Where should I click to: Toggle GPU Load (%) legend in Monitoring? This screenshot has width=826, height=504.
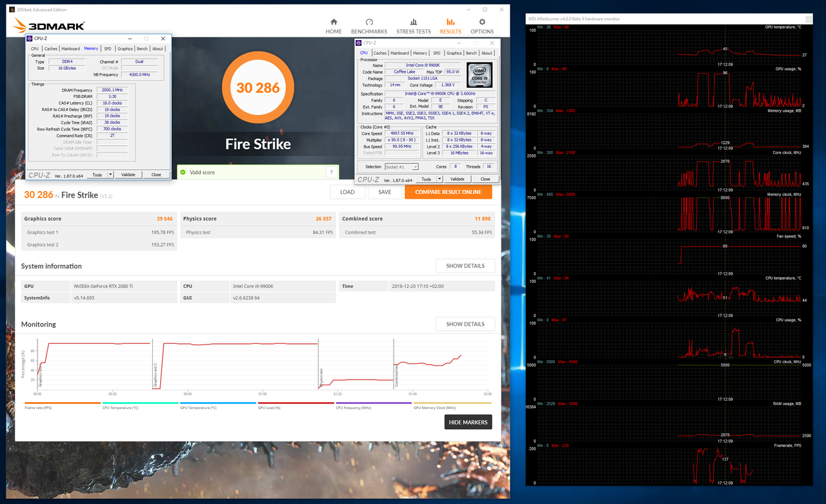(296, 405)
